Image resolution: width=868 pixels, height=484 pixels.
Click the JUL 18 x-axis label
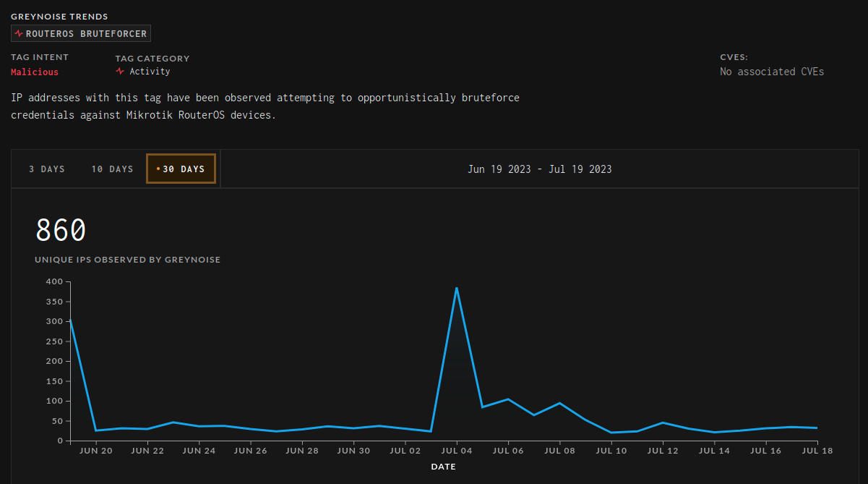click(817, 451)
